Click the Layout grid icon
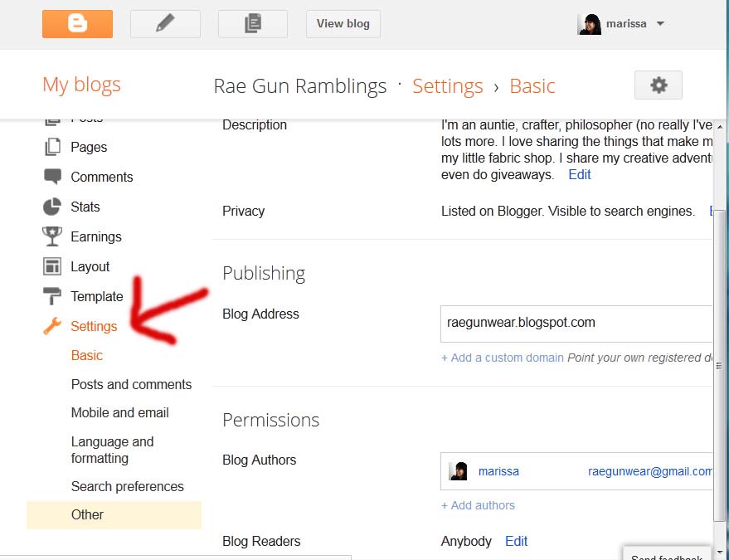 click(x=52, y=266)
